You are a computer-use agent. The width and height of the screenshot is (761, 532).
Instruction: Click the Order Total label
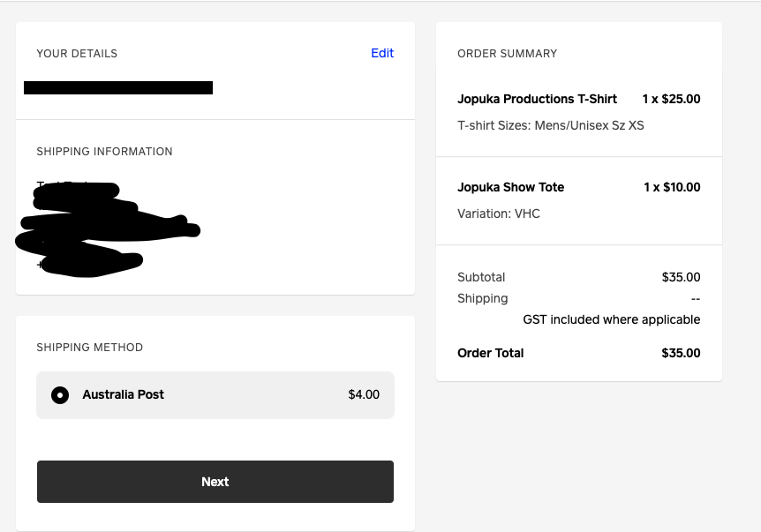(490, 353)
